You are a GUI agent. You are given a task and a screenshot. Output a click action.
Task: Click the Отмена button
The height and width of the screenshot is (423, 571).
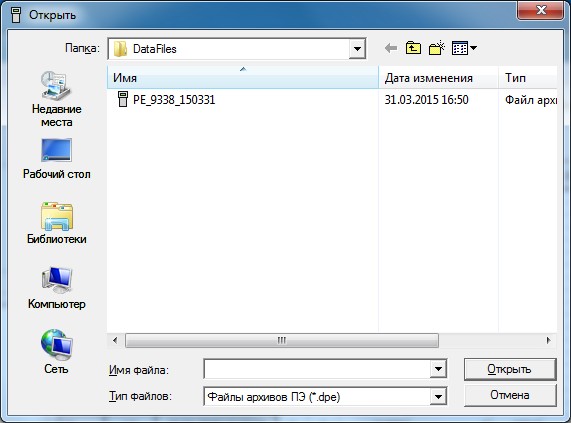click(510, 395)
